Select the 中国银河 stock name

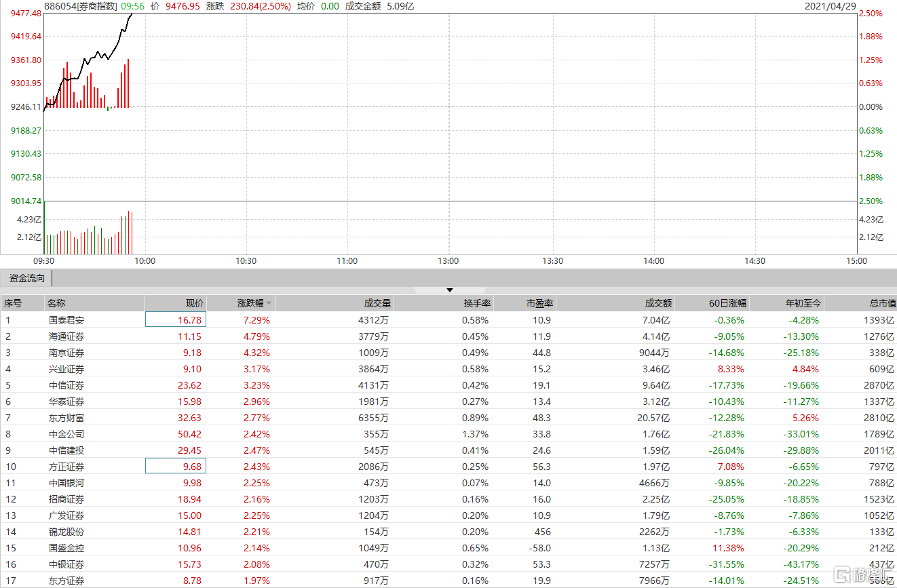click(x=66, y=483)
